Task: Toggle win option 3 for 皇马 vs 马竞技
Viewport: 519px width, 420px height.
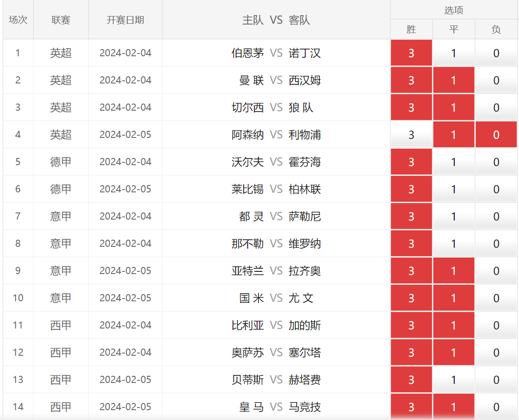Action: click(x=411, y=407)
